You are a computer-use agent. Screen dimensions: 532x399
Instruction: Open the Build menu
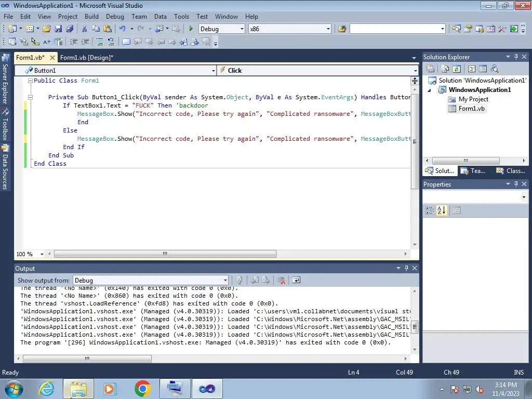pyautogui.click(x=91, y=16)
